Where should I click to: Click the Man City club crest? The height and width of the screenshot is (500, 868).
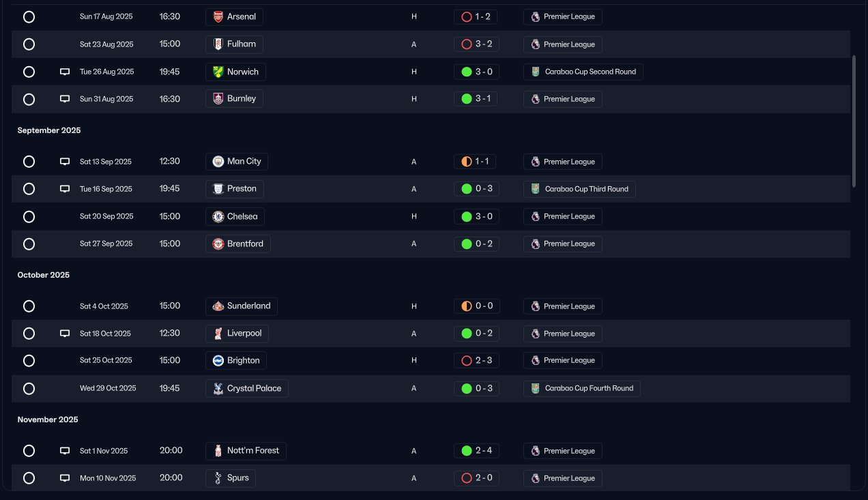(218, 162)
